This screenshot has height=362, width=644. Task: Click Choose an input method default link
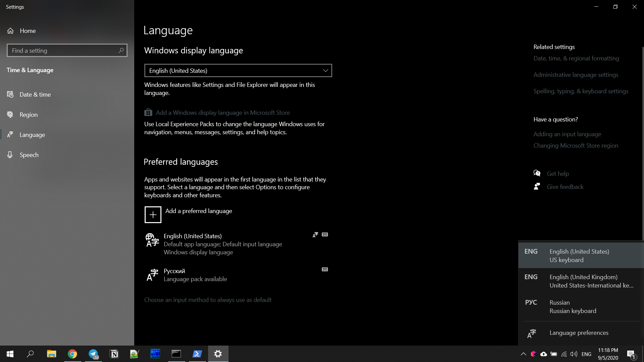tap(208, 300)
